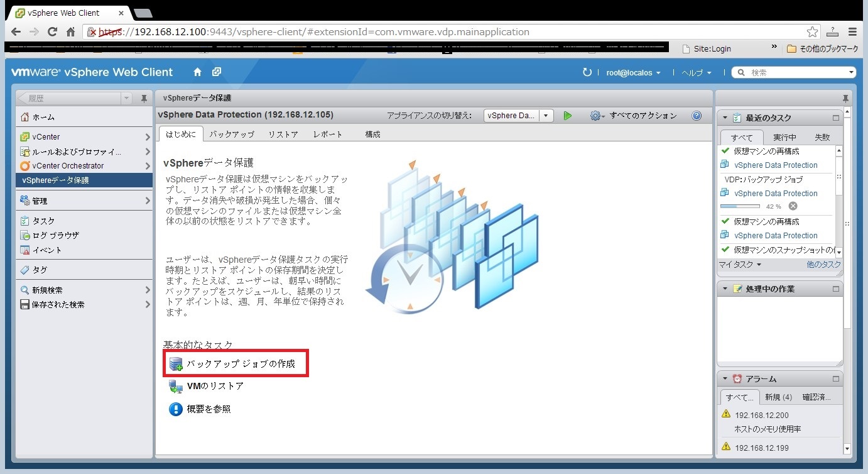Click the 42% backup progress bar
The image size is (868, 474).
(740, 206)
